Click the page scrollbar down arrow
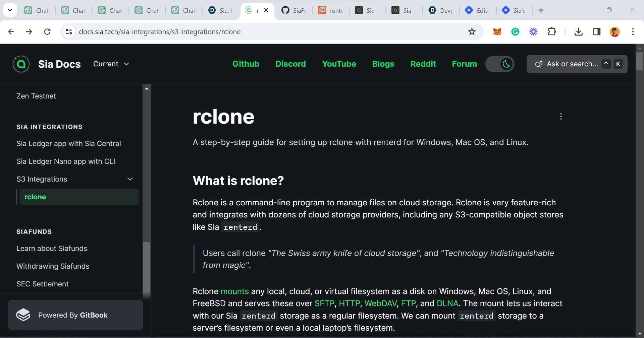 (x=640, y=334)
